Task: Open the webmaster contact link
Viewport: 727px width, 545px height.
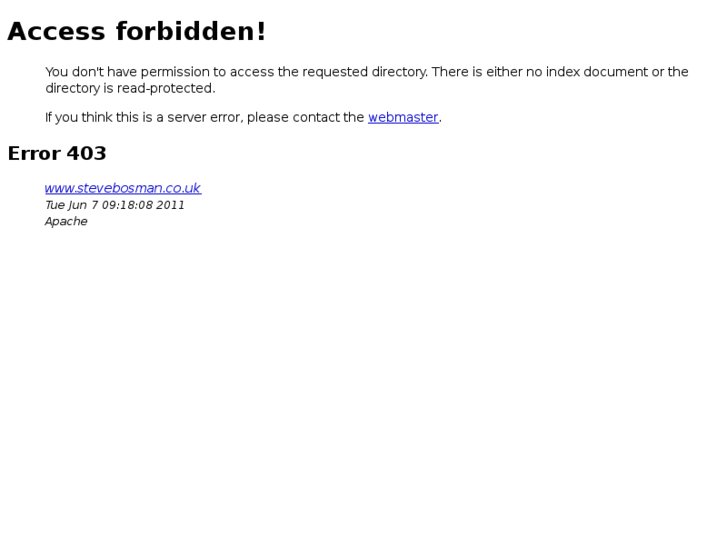Action: [x=403, y=117]
